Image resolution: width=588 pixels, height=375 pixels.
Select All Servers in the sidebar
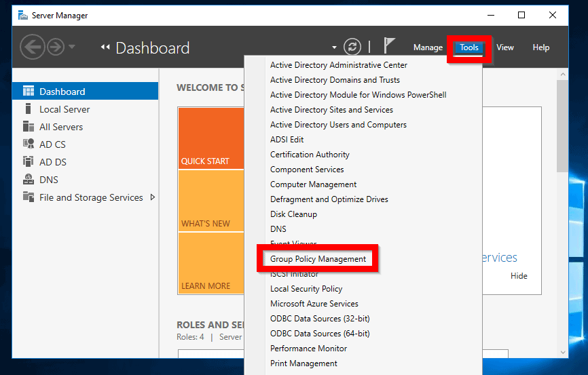[85, 127]
